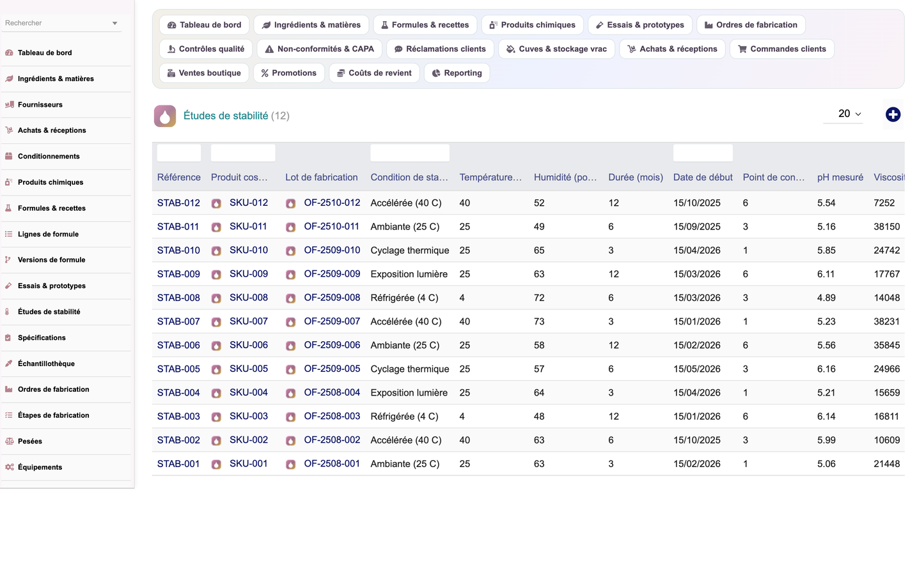Image resolution: width=924 pixels, height=577 pixels.
Task: Click the 15/05/2026 start date cell
Action: pyautogui.click(x=697, y=369)
